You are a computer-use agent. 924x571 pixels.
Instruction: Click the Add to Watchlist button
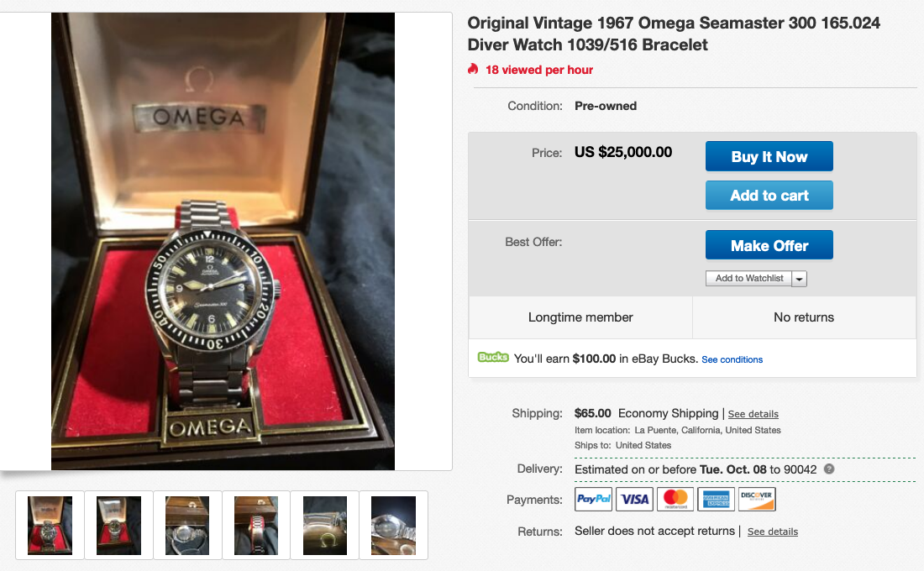tap(749, 279)
